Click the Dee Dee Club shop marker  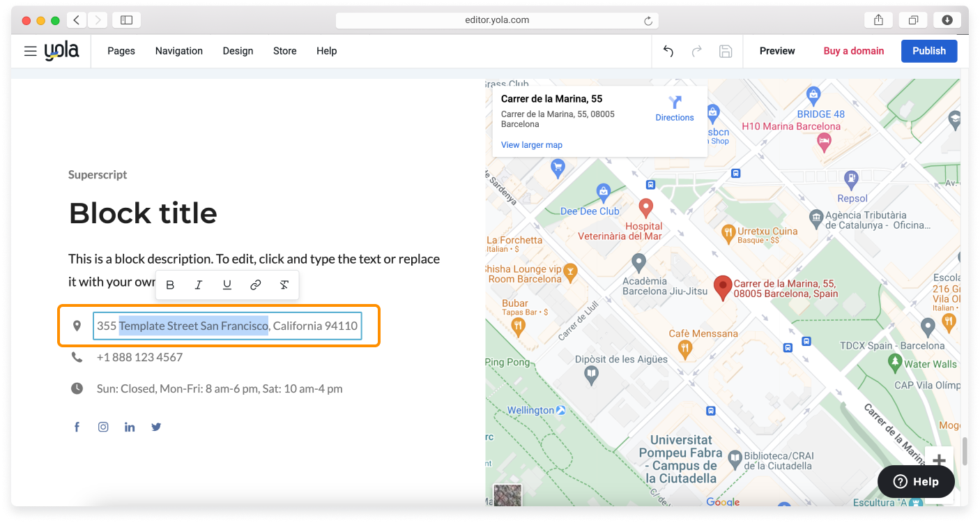pyautogui.click(x=604, y=191)
